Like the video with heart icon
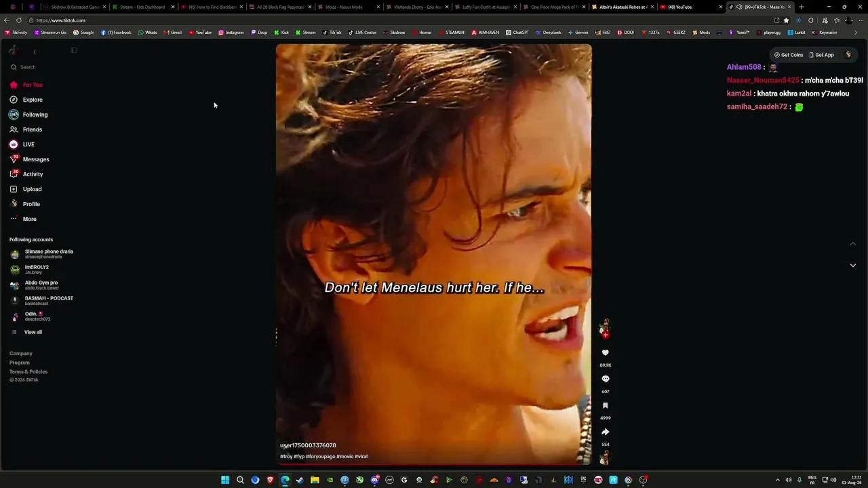 [x=606, y=352]
